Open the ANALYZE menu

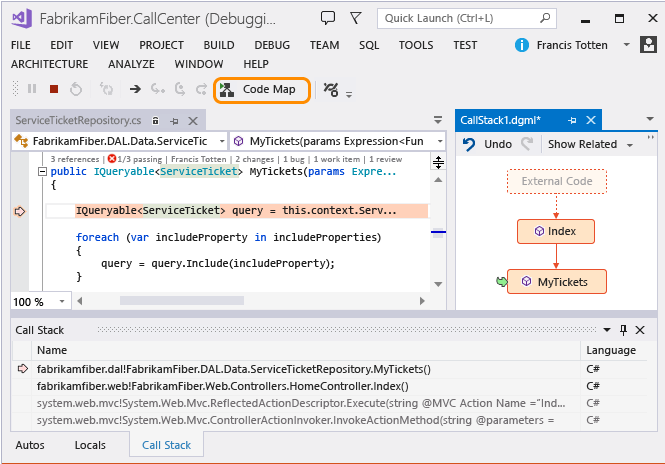(x=131, y=64)
